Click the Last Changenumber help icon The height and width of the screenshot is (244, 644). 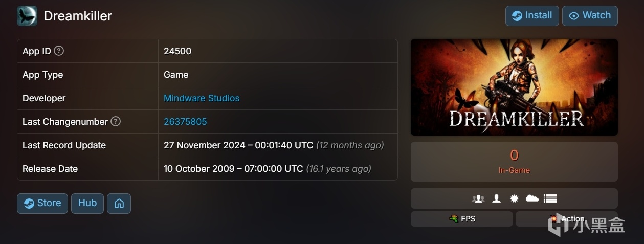click(116, 121)
